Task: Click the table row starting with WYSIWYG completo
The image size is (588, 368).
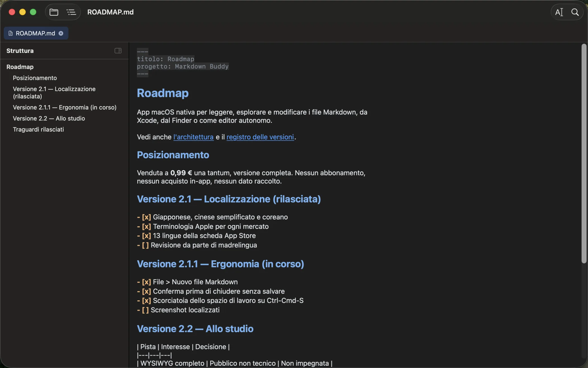Action: pyautogui.click(x=235, y=363)
